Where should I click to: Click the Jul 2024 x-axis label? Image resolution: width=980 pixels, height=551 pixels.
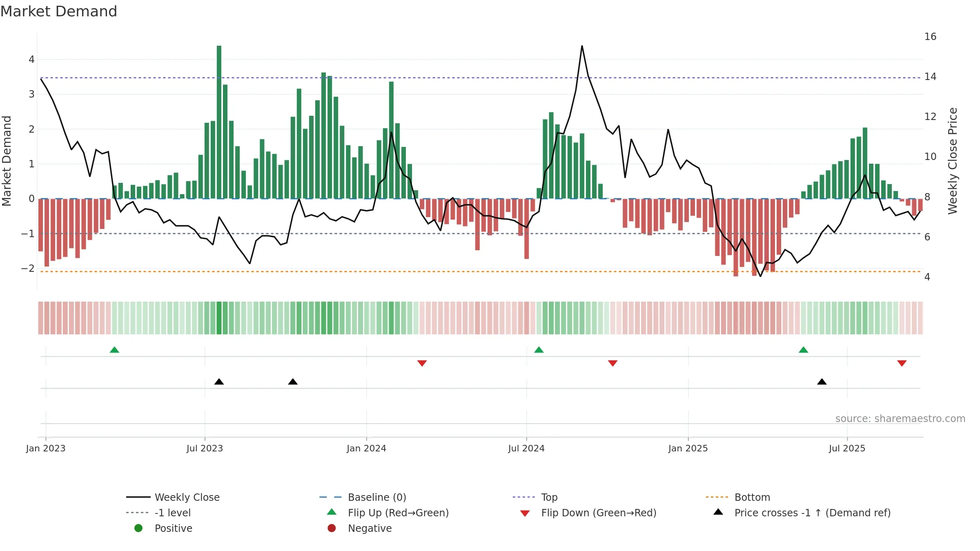pyautogui.click(x=526, y=448)
